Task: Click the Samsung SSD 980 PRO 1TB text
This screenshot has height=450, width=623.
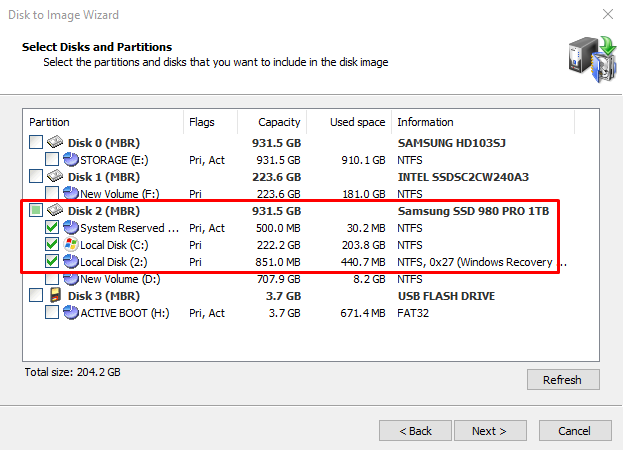Action: [x=474, y=211]
